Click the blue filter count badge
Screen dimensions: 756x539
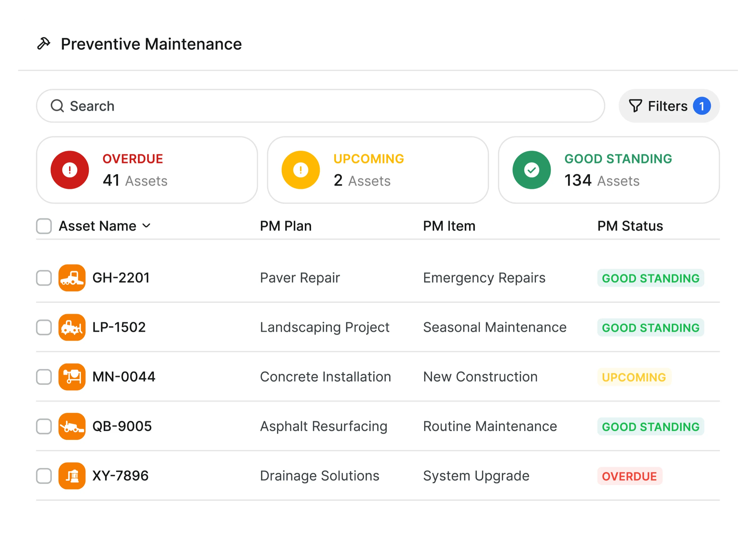[701, 106]
